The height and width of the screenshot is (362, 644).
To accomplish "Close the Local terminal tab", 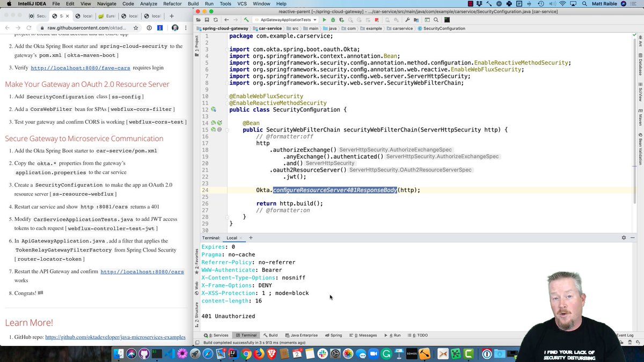I will pyautogui.click(x=241, y=238).
